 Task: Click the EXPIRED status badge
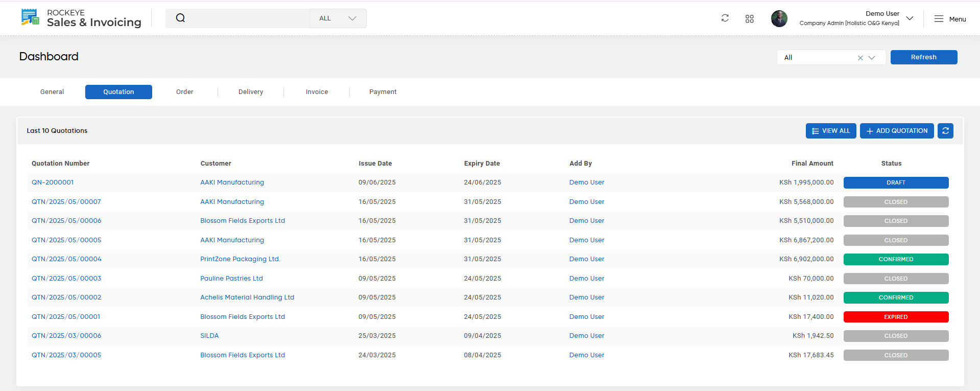[896, 317]
